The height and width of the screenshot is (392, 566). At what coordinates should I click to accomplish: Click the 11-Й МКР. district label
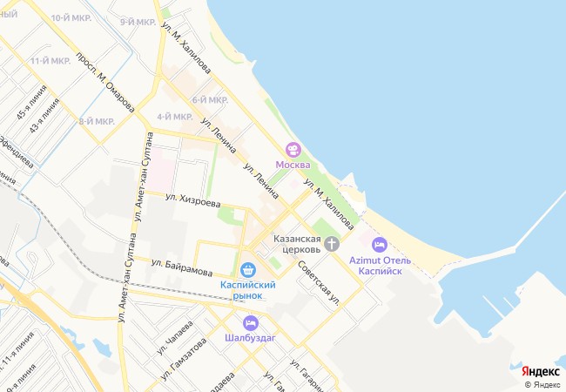pyautogui.click(x=51, y=61)
